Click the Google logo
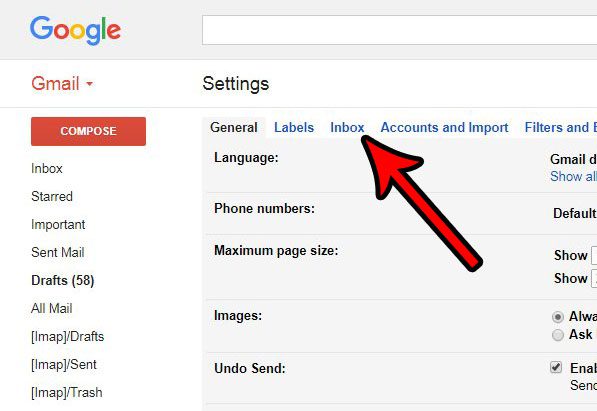 pyautogui.click(x=75, y=30)
